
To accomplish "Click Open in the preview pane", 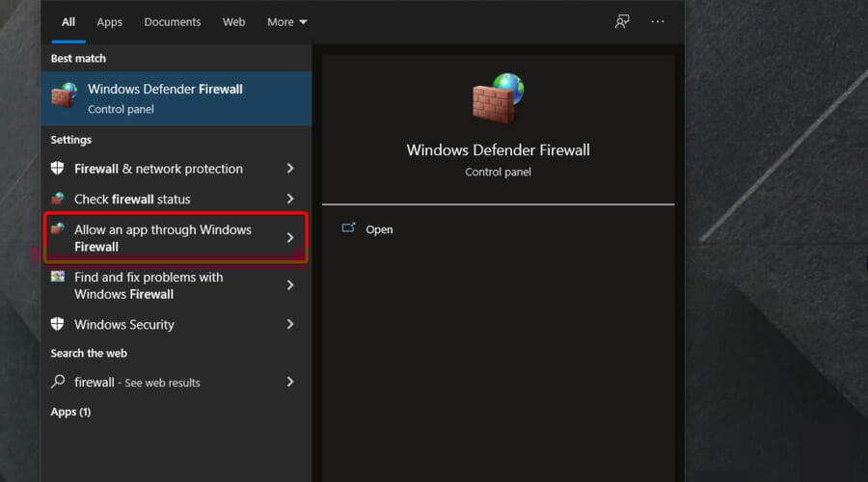I will (379, 229).
